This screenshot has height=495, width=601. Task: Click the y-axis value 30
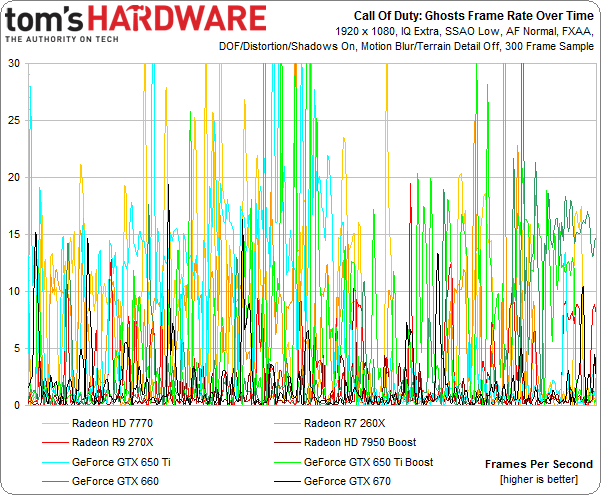(14, 64)
